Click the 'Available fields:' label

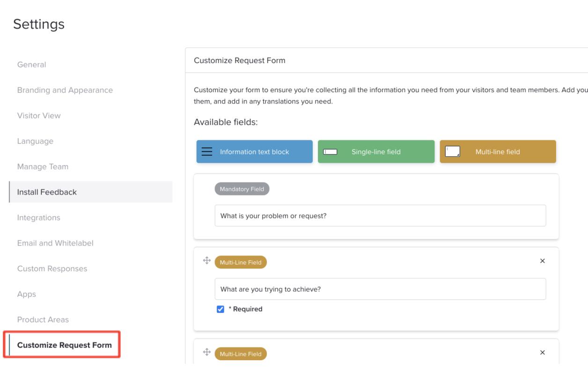[x=226, y=122]
